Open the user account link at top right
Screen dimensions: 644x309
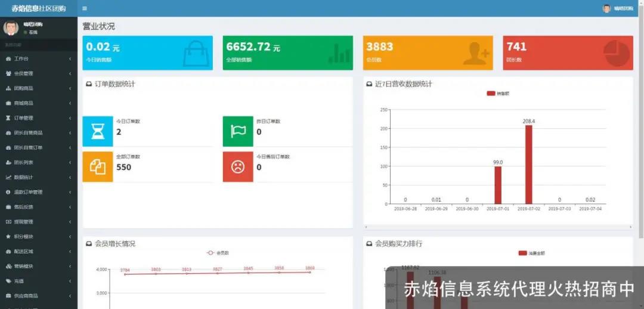click(x=618, y=8)
